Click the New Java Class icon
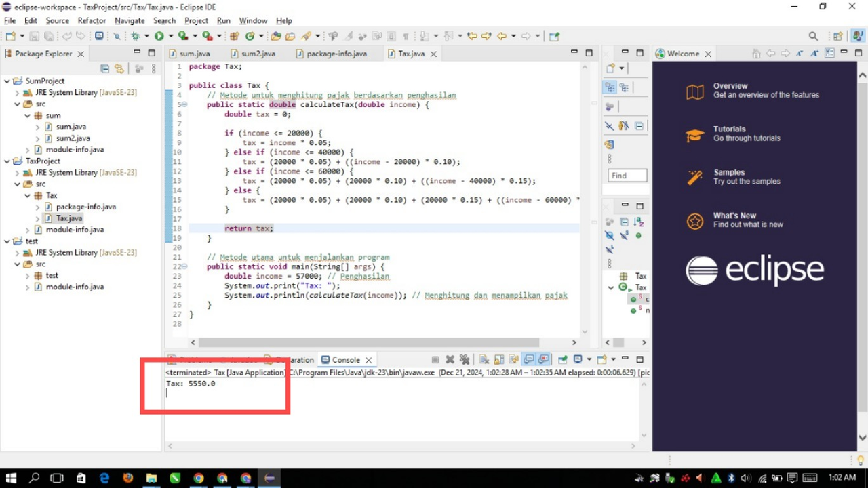 (250, 36)
